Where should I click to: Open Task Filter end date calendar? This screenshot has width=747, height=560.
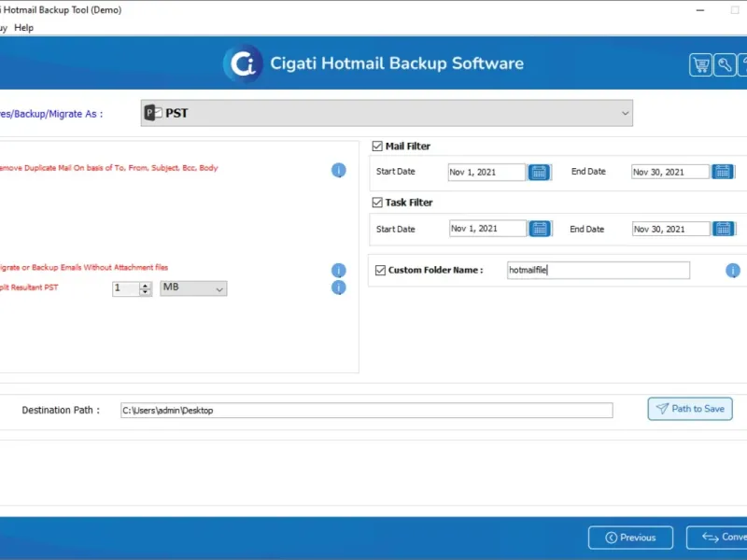click(x=723, y=229)
